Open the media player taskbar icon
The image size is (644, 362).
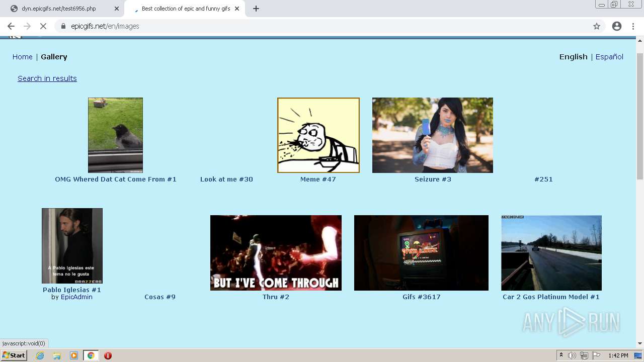coord(74,355)
